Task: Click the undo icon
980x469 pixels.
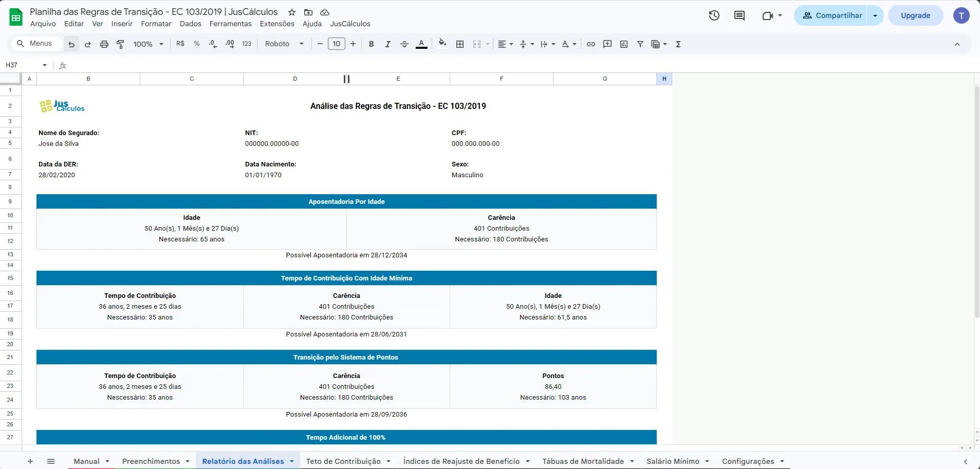Action: (x=71, y=44)
